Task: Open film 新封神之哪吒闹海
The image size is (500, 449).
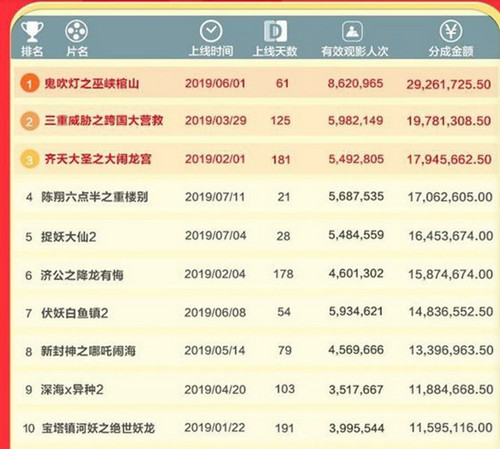Action: point(88,351)
